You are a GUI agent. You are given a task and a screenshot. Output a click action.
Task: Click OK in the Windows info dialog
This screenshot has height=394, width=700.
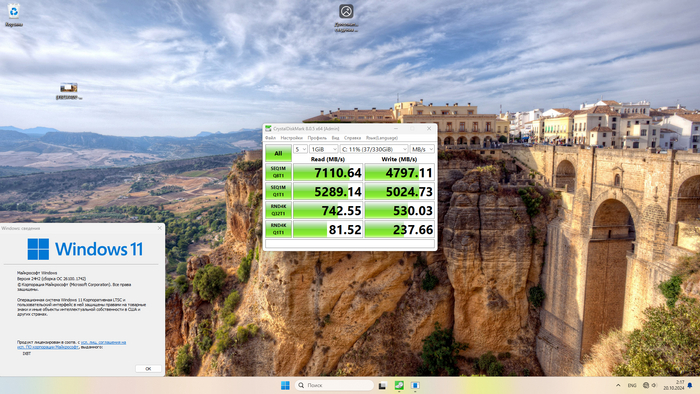pos(148,369)
